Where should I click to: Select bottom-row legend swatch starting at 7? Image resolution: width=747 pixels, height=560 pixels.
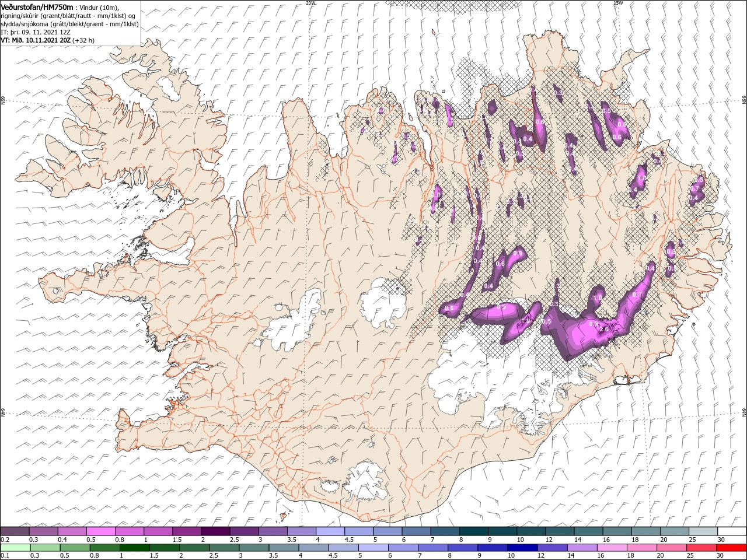(x=432, y=548)
